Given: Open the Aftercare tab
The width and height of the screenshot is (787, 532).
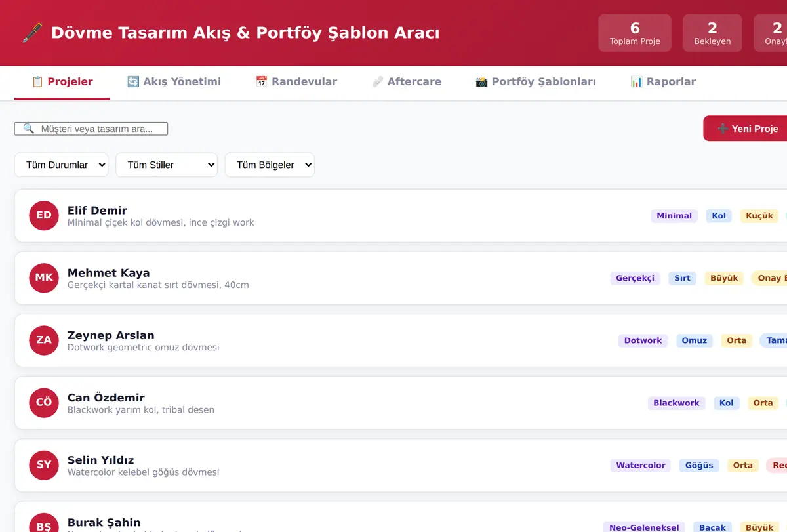Looking at the screenshot, I should [407, 82].
